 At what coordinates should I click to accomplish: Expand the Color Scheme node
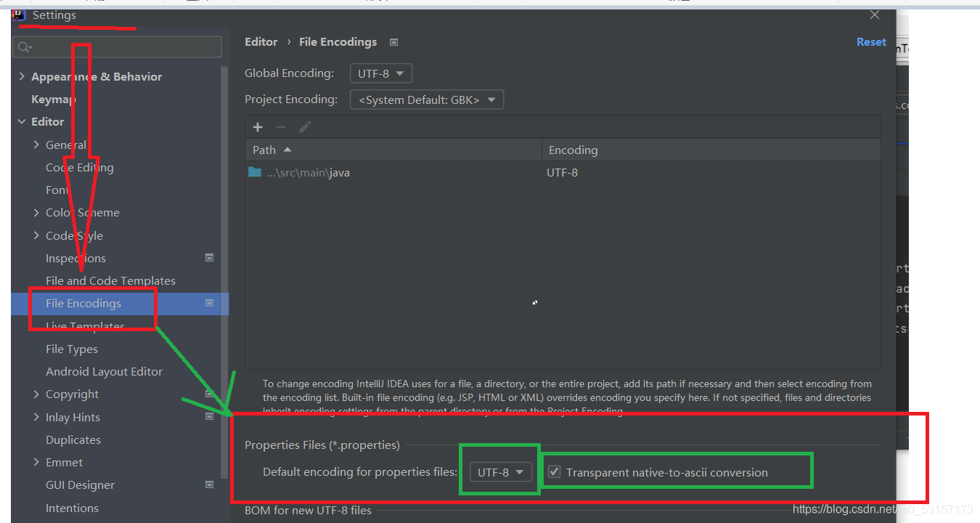[x=36, y=212]
